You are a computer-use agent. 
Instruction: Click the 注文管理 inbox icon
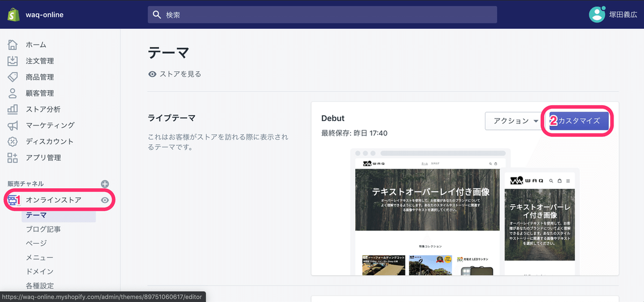click(13, 61)
